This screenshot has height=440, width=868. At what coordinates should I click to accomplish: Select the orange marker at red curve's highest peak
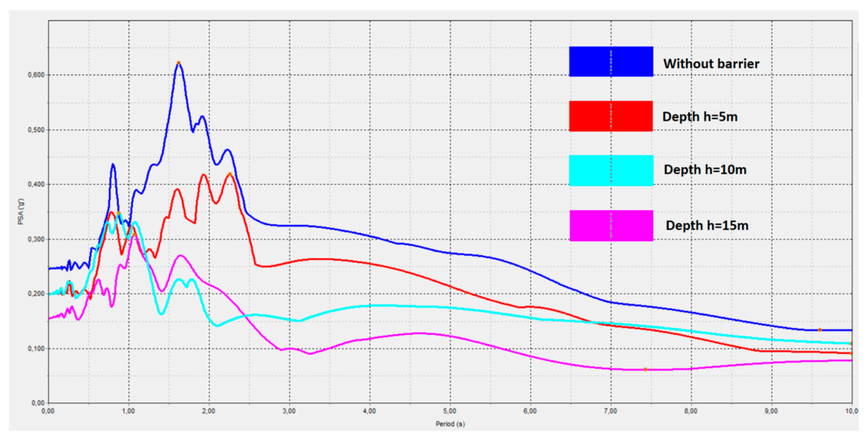230,174
